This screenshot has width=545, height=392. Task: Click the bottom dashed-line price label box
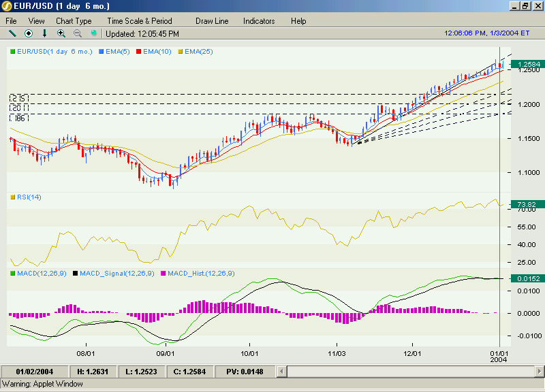(x=19, y=118)
